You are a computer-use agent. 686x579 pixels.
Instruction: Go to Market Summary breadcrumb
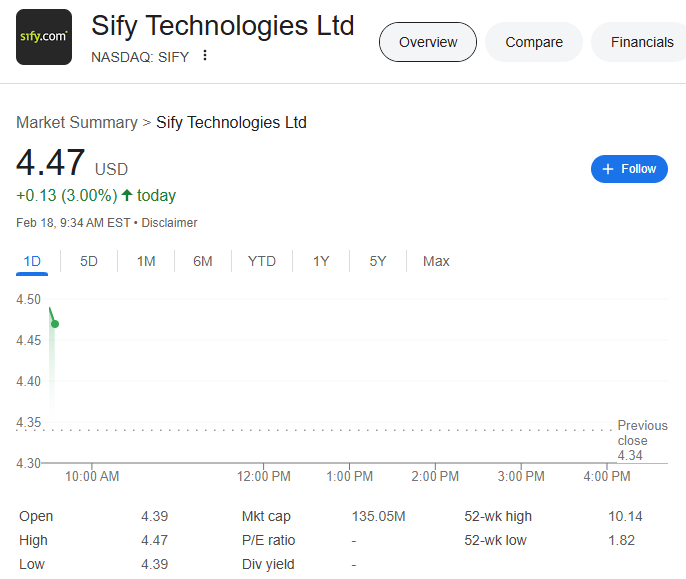[x=77, y=123]
